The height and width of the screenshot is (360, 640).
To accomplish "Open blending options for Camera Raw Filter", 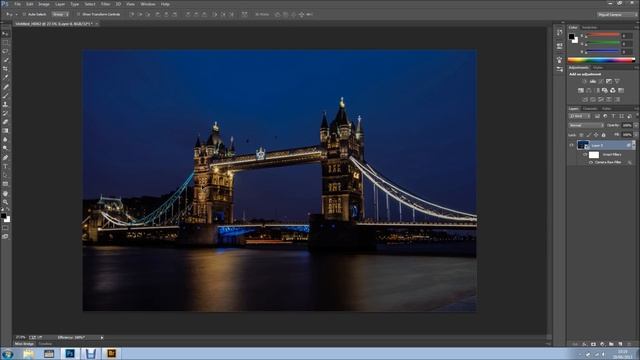I will coord(630,162).
